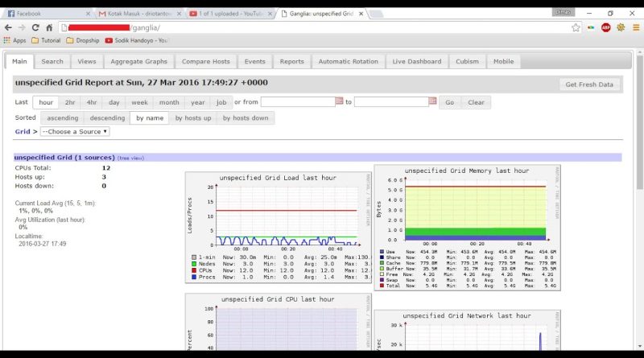The image size is (644, 358).
Task: Click the Grid link
Action: point(23,131)
